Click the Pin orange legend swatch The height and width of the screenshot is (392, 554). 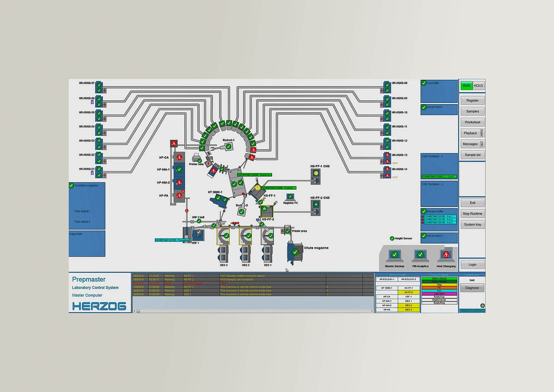tap(439, 288)
